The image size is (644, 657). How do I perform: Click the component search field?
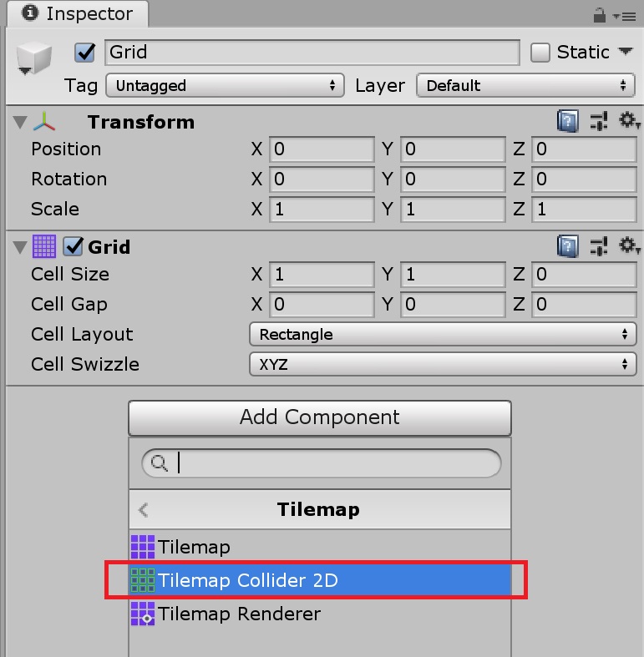pyautogui.click(x=322, y=463)
